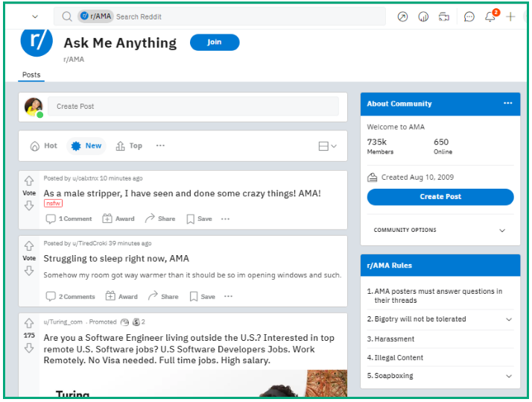Screen dimensions: 532x402
Task: Open 2 Comments on sleep post
Action: 71,297
